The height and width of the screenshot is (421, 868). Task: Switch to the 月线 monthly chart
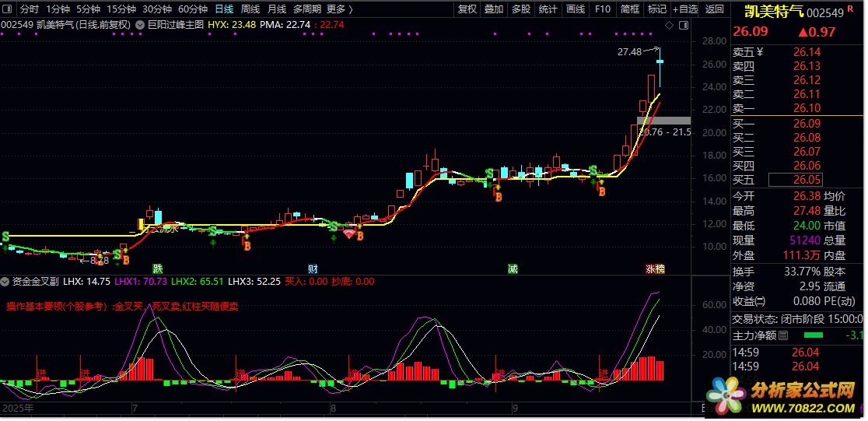(x=277, y=9)
